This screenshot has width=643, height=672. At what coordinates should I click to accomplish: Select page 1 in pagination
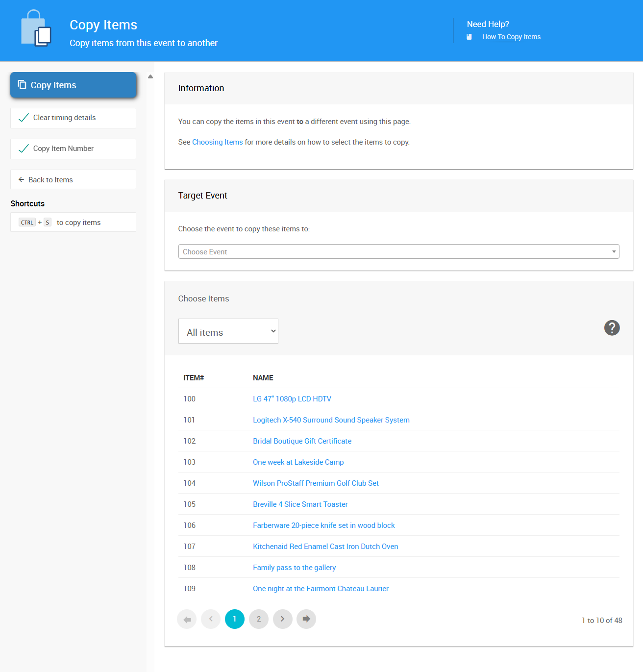(x=235, y=619)
